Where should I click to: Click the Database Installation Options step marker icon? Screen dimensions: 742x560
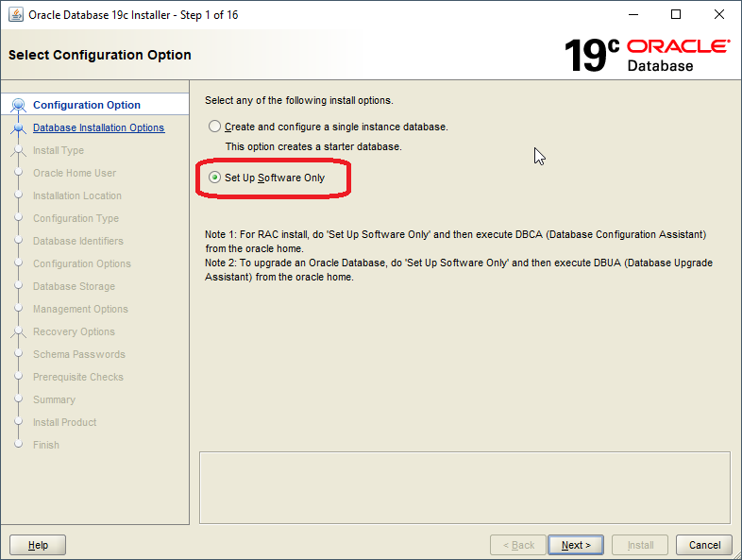pos(19,127)
